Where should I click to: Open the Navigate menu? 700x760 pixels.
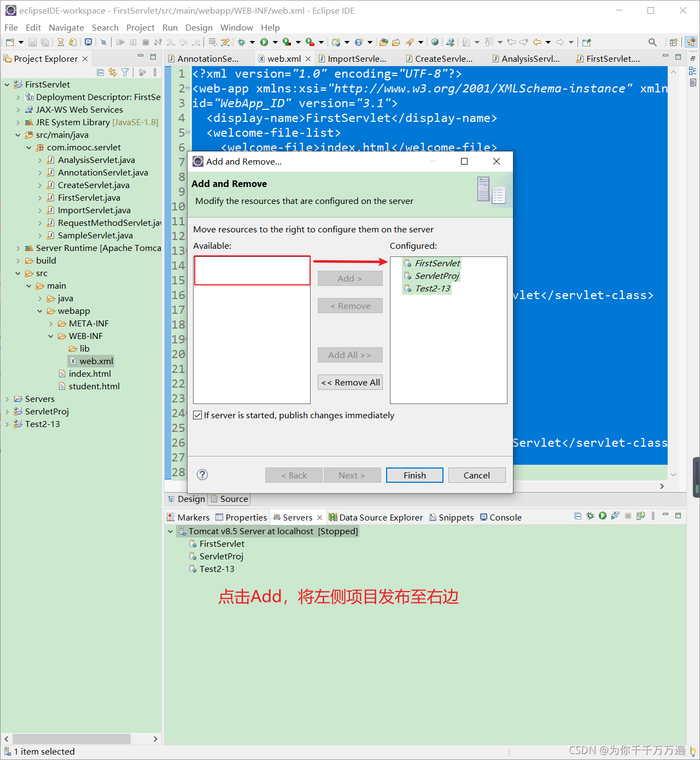pyautogui.click(x=66, y=27)
